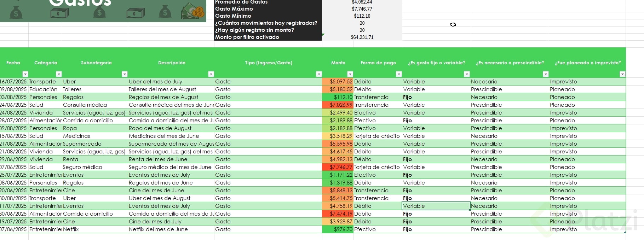Open the planeado o imprevisto filter dropdown
Viewport: 644px width, 240px height.
tap(622, 74)
